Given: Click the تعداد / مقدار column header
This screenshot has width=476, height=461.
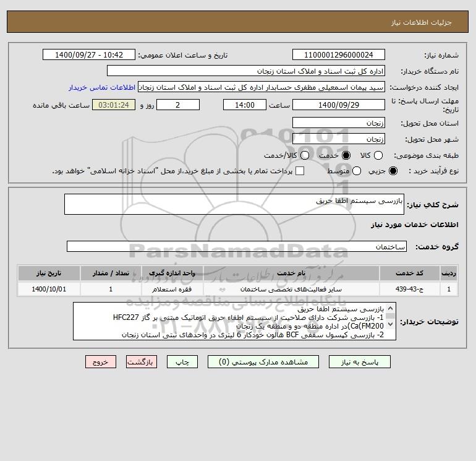Looking at the screenshot, I should pos(111,273).
